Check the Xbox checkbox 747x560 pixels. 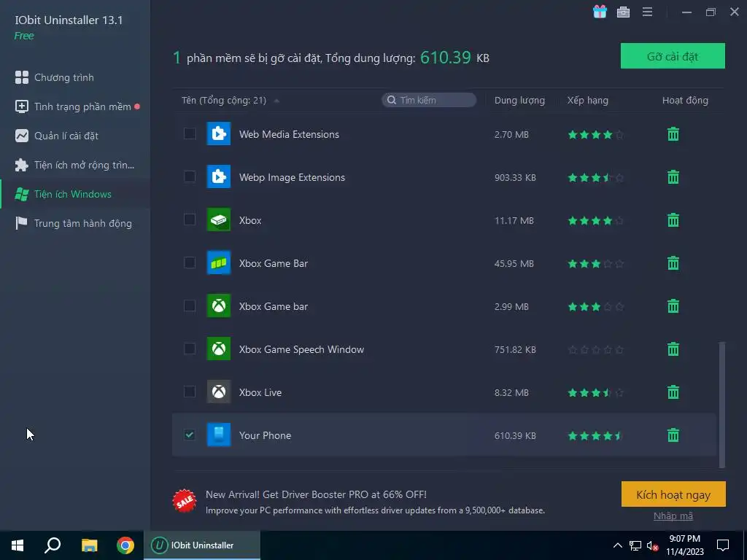pyautogui.click(x=190, y=219)
